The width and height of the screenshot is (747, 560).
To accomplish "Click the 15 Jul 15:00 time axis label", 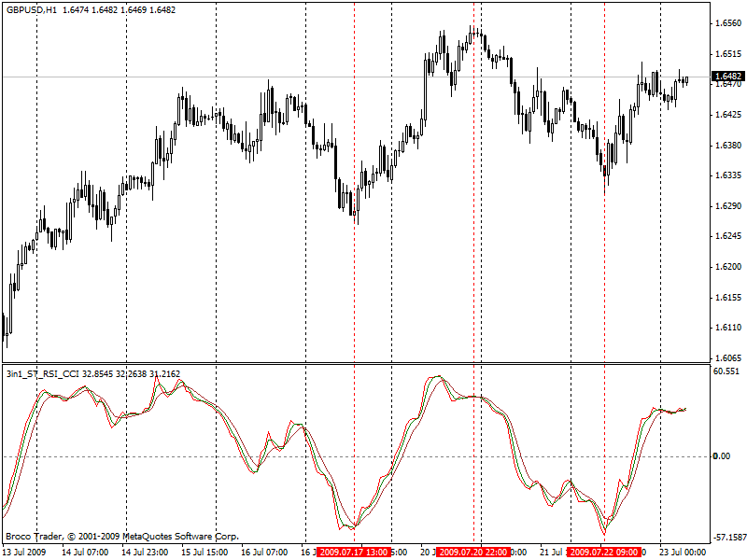I will (204, 552).
